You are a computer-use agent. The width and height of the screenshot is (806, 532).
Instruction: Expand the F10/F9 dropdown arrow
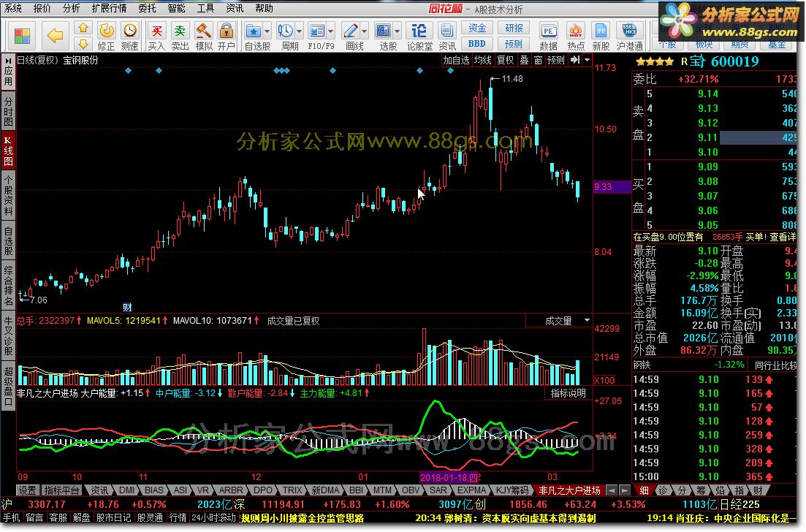pos(331,31)
